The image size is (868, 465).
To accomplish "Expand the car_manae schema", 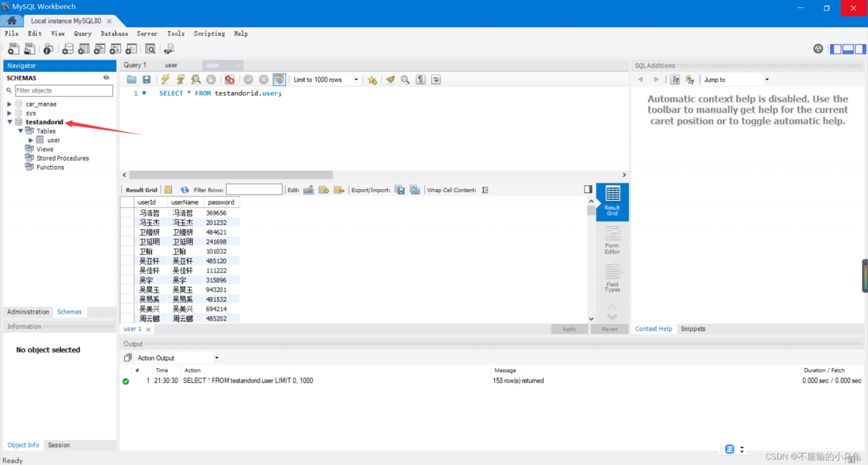I will (9, 104).
